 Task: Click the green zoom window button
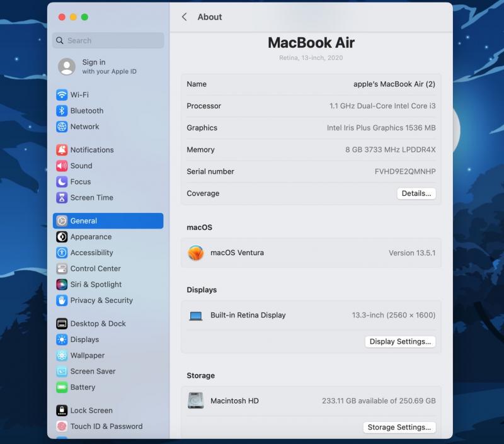84,17
